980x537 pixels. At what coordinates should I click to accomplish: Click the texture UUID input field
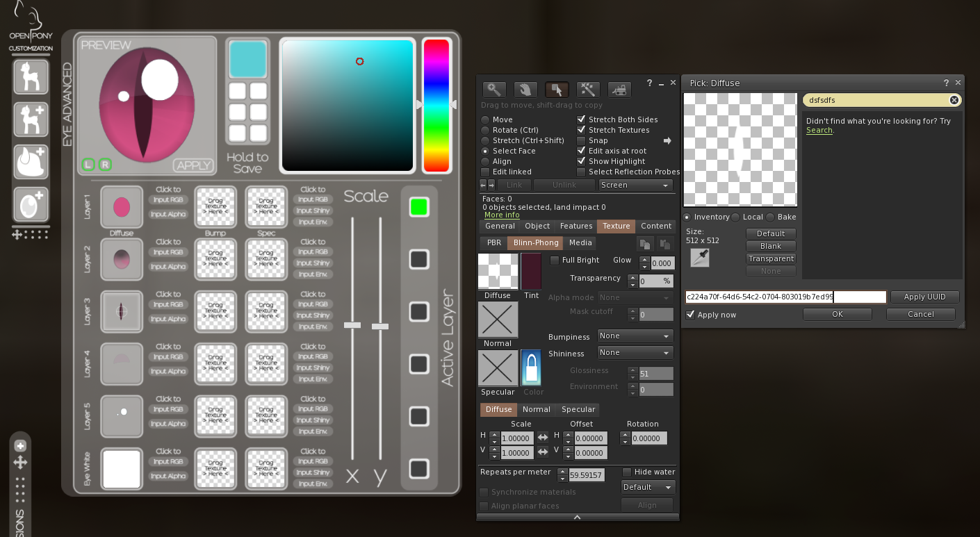point(785,297)
